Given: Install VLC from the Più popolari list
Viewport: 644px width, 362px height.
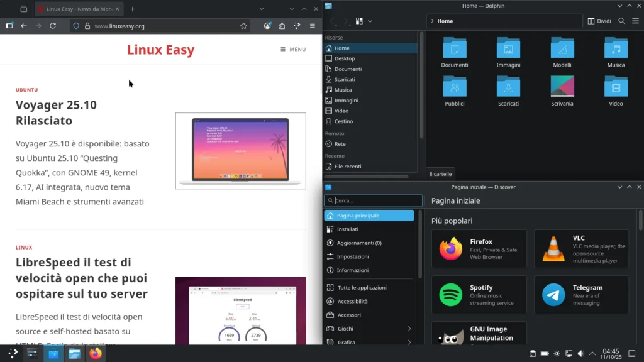Looking at the screenshot, I should (581, 248).
